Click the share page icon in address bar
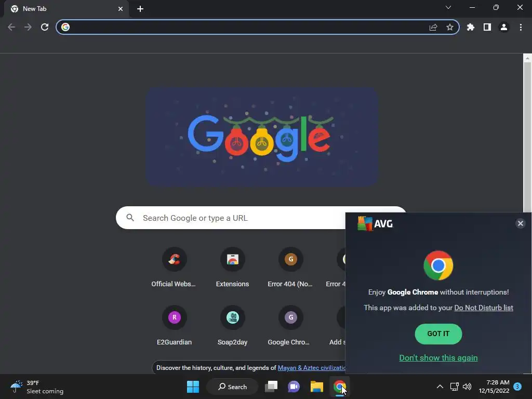 [x=433, y=27]
